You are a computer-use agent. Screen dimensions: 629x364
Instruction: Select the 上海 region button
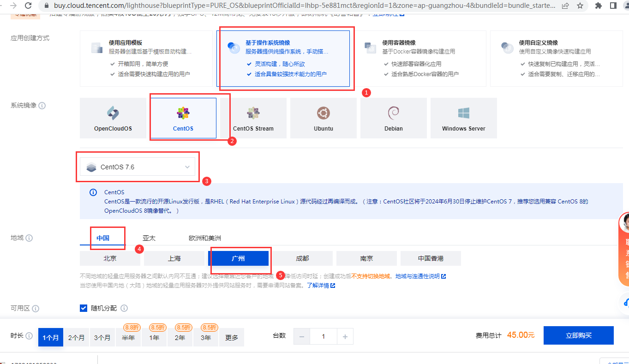click(x=174, y=258)
